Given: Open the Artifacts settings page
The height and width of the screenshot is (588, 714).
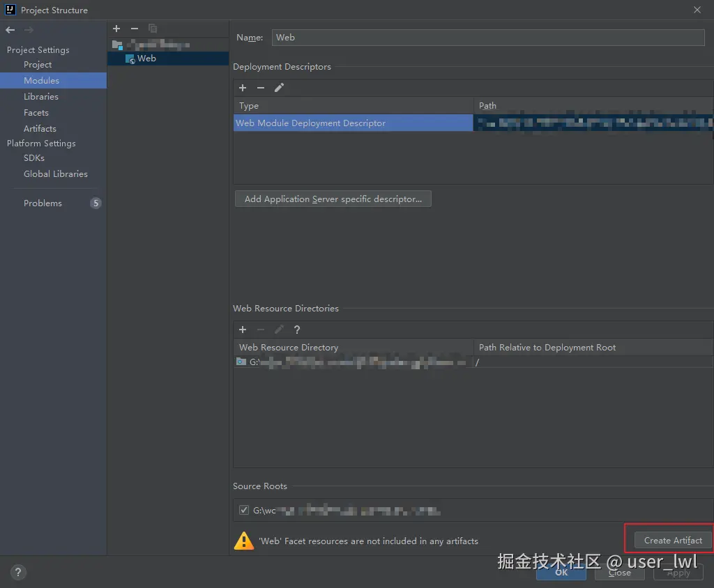Looking at the screenshot, I should click(x=40, y=129).
